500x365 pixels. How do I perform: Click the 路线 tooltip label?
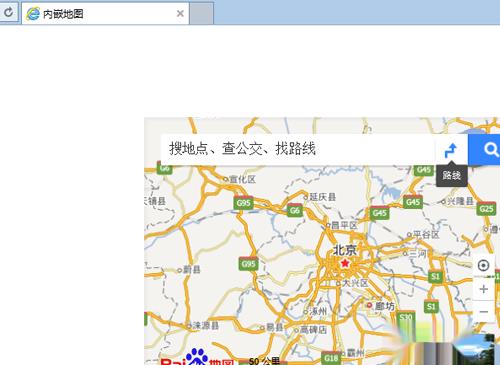[452, 175]
